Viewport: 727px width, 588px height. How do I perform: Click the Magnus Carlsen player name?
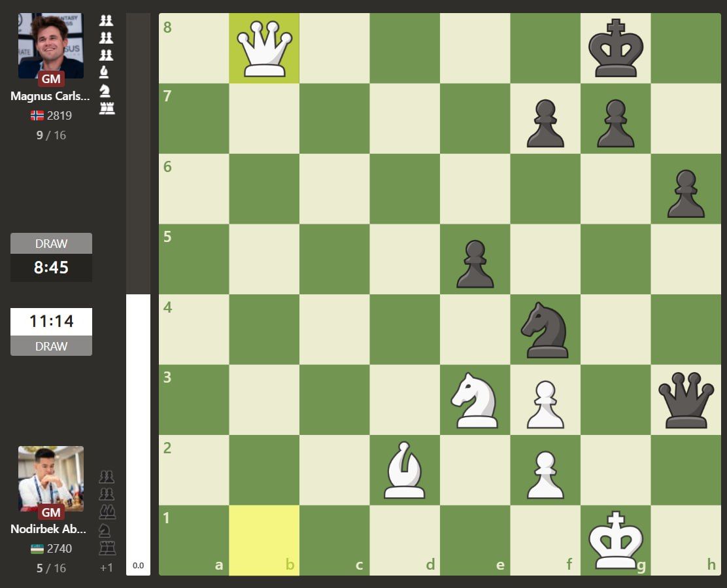point(50,96)
